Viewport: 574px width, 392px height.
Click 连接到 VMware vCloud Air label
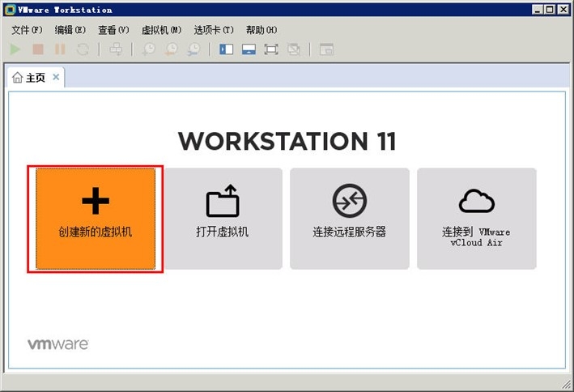coord(476,236)
